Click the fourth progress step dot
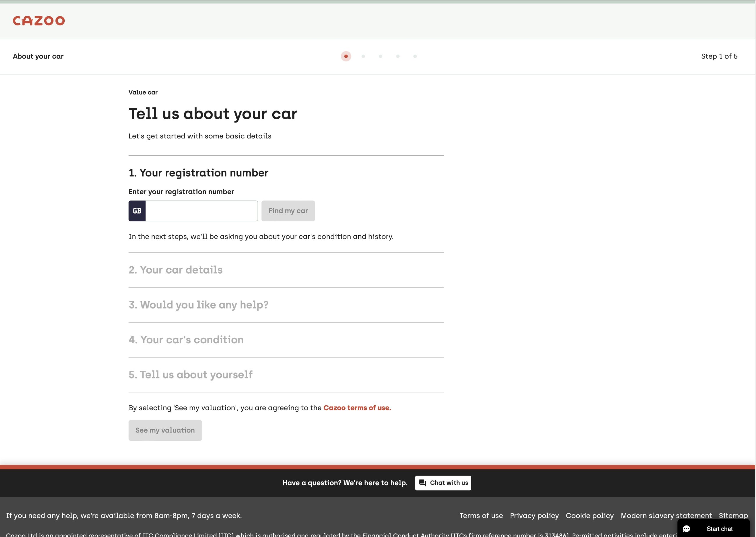The height and width of the screenshot is (537, 756). point(397,56)
